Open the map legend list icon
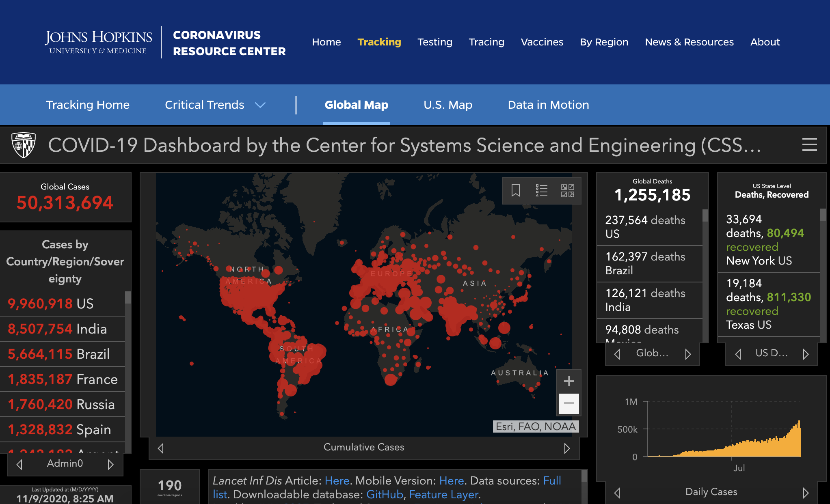Image resolution: width=830 pixels, height=504 pixels. 541,190
